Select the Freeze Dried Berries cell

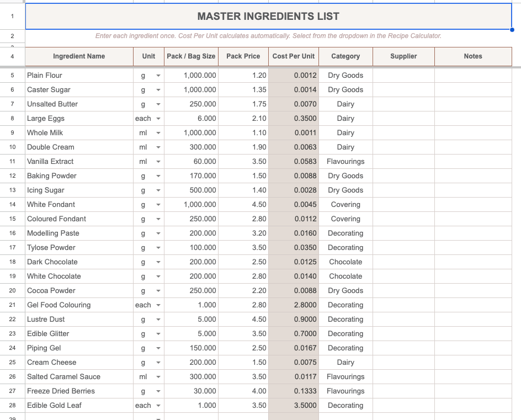[x=79, y=391]
